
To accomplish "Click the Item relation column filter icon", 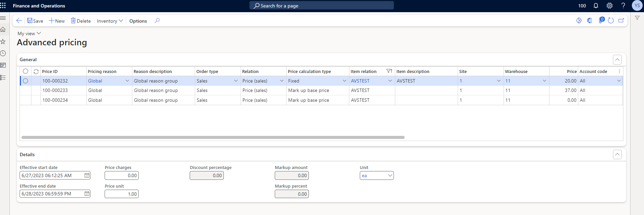I will click(x=389, y=71).
